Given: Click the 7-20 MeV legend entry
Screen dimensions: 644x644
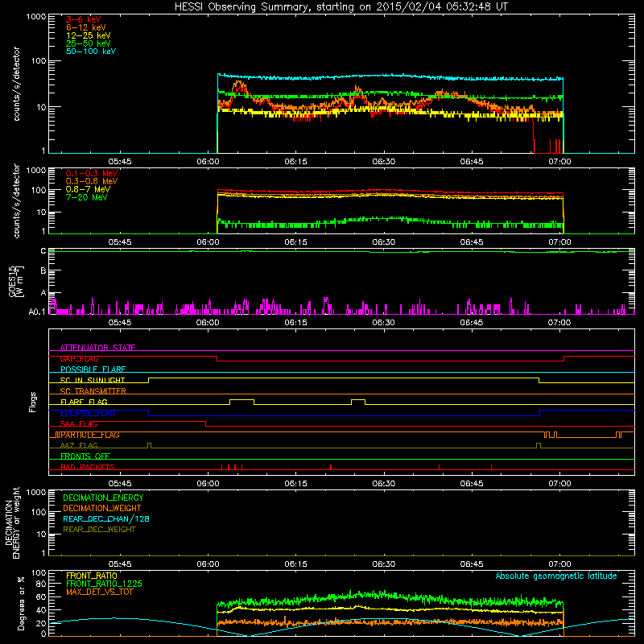Looking at the screenshot, I should 87,197.
